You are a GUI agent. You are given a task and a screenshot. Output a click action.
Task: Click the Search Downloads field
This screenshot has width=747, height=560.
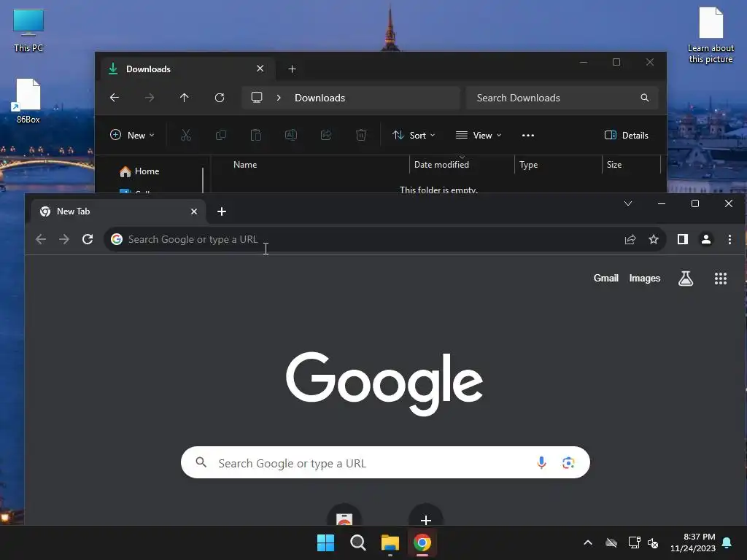(x=562, y=98)
